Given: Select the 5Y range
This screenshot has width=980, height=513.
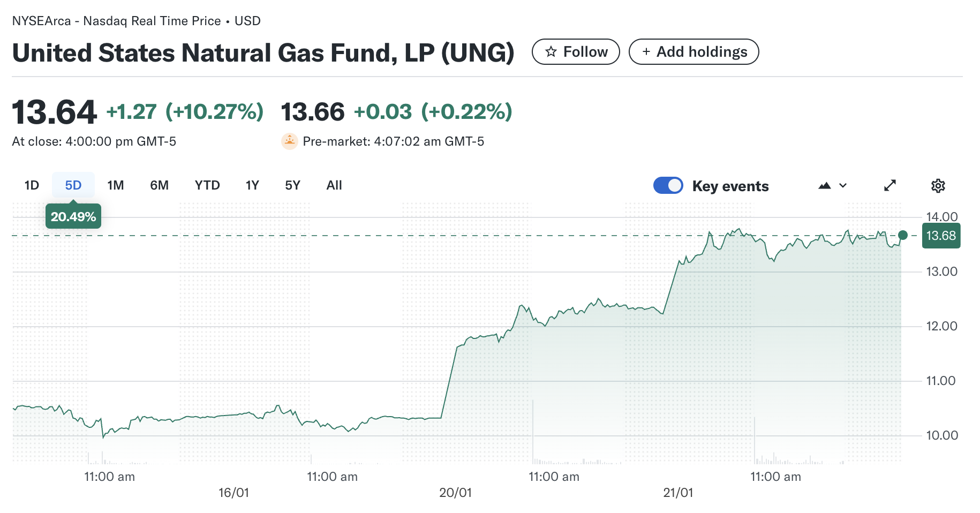Looking at the screenshot, I should (292, 185).
